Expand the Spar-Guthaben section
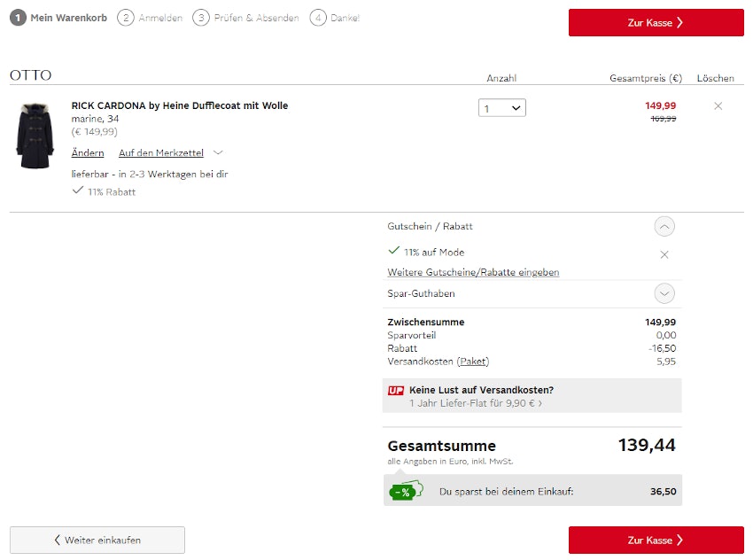 tap(664, 293)
